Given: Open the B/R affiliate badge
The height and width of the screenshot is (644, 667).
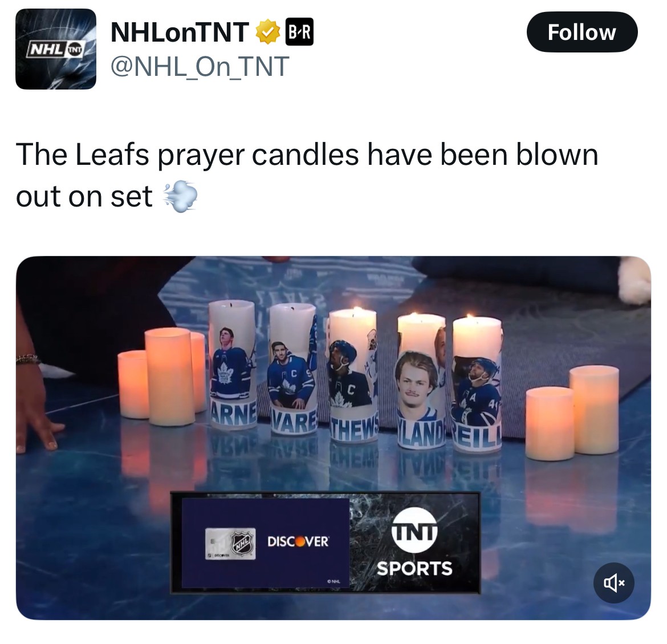Looking at the screenshot, I should 299,32.
